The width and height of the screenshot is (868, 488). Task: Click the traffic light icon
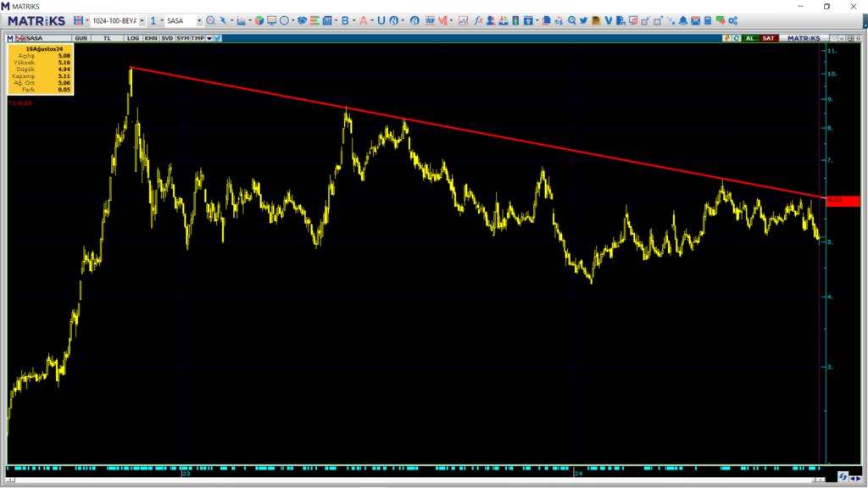click(515, 20)
